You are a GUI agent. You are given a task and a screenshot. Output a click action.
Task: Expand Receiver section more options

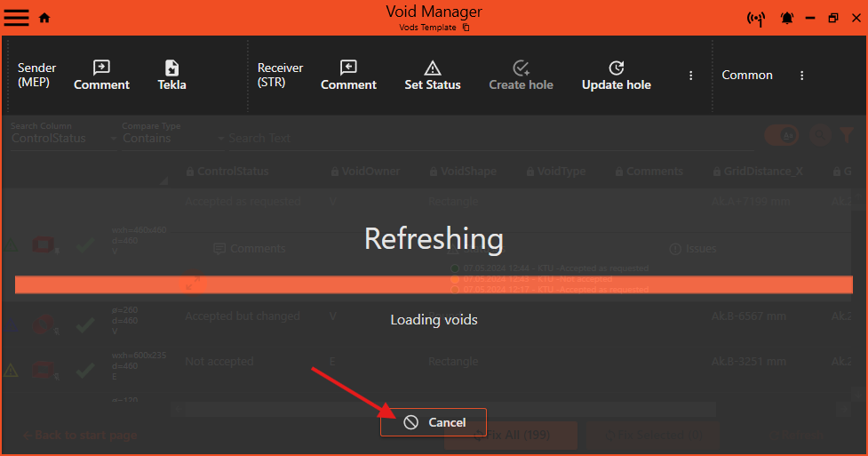(x=691, y=76)
